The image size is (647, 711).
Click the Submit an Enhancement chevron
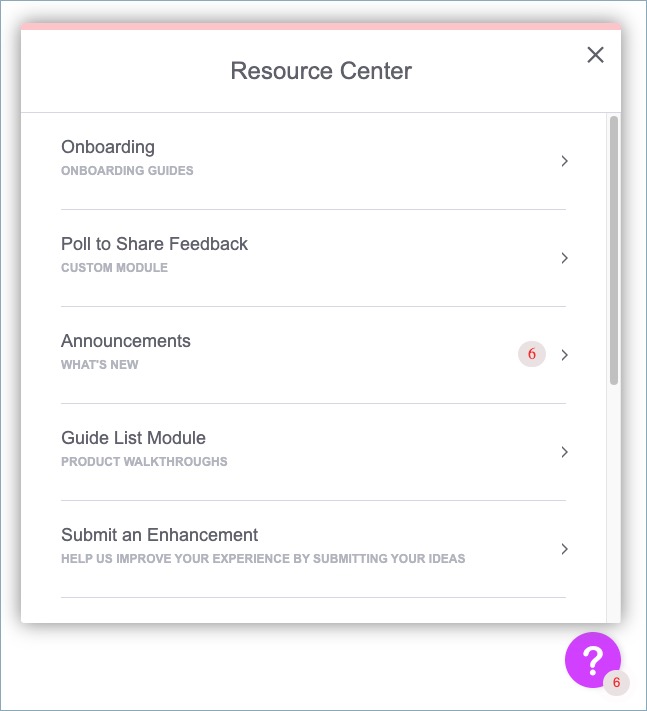[x=564, y=549]
